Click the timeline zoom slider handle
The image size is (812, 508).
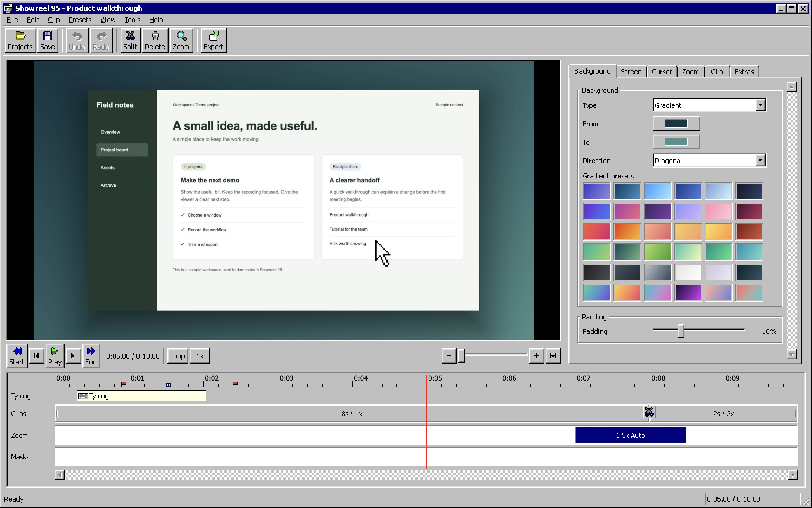(462, 356)
